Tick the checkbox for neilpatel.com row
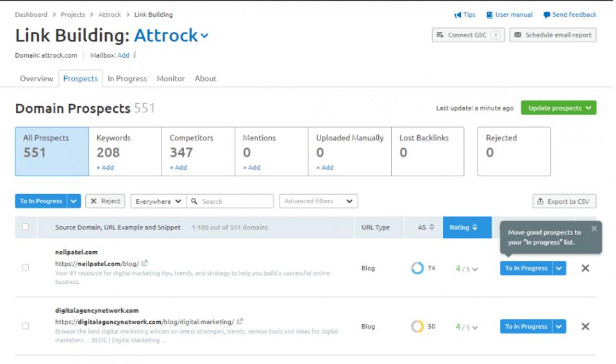This screenshot has height=364, width=616. coord(26,268)
